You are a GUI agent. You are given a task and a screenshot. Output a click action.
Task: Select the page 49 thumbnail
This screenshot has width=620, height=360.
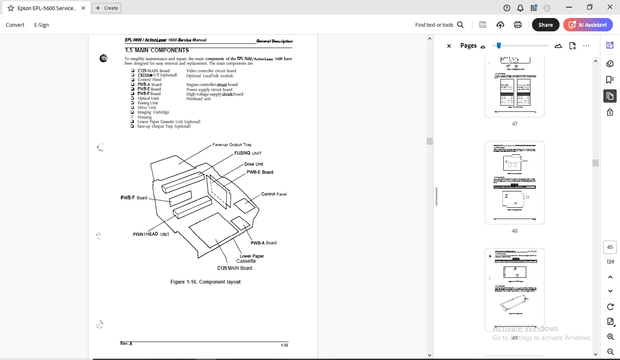(x=514, y=290)
